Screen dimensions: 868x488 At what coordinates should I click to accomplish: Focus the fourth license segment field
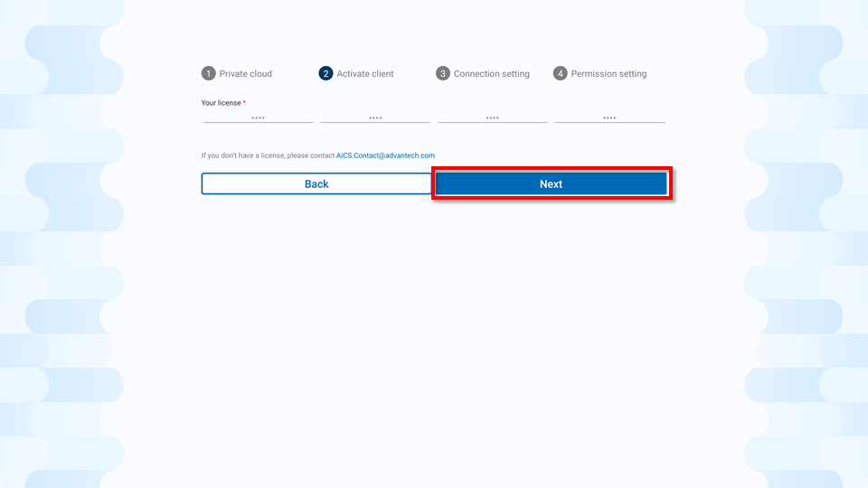[x=609, y=117]
